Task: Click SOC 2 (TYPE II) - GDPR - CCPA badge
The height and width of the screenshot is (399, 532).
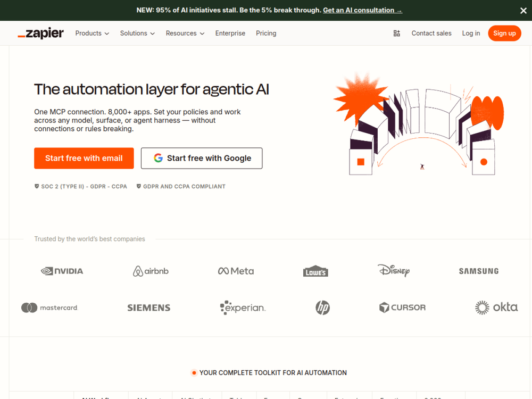Action: tap(81, 186)
